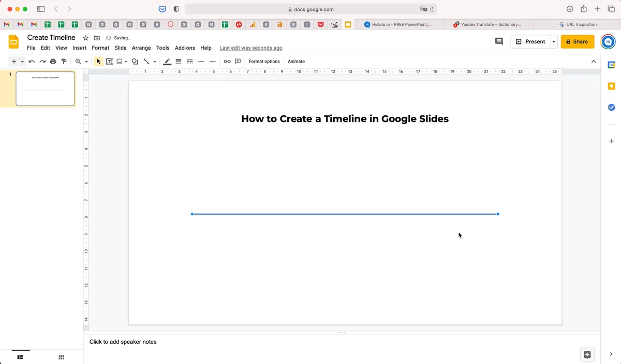Open the Present options dropdown arrow

click(x=554, y=42)
